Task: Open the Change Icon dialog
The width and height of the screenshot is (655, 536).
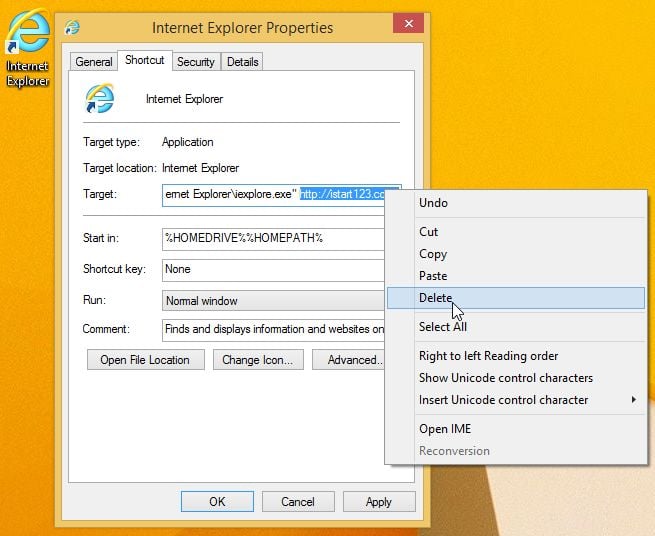Action: point(258,360)
